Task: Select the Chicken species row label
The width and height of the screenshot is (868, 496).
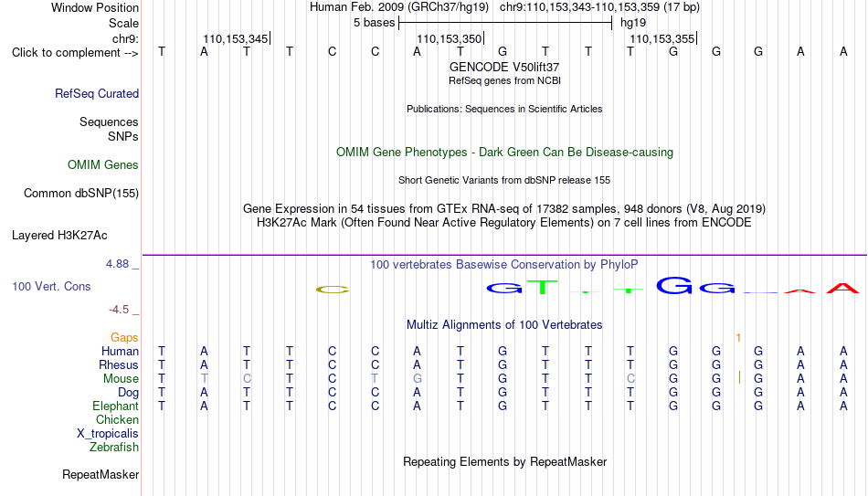Action: pos(117,419)
